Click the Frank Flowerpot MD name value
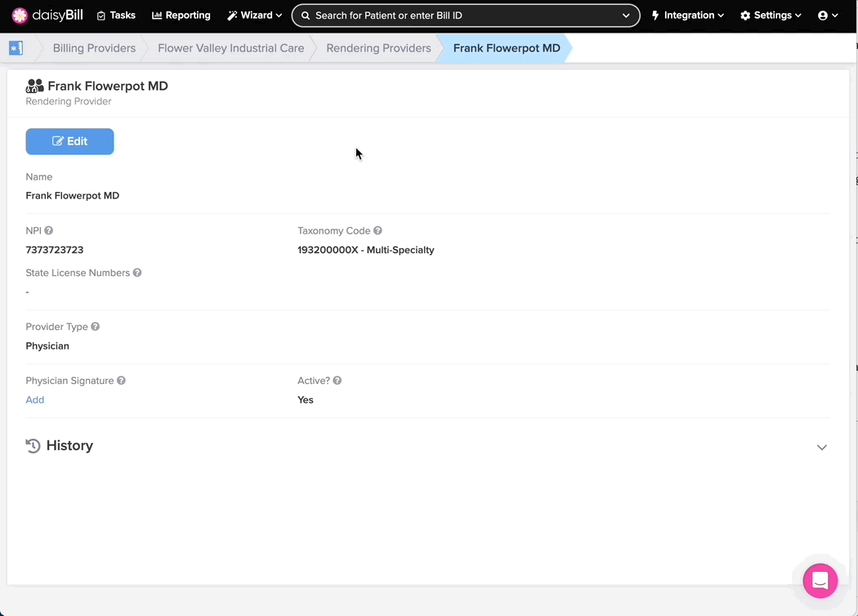 [x=72, y=196]
